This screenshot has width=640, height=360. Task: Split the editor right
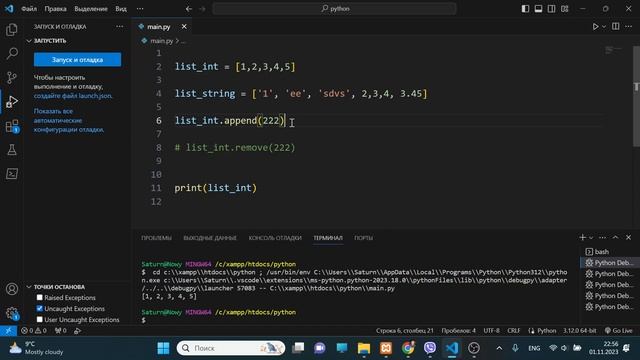pyautogui.click(x=616, y=27)
